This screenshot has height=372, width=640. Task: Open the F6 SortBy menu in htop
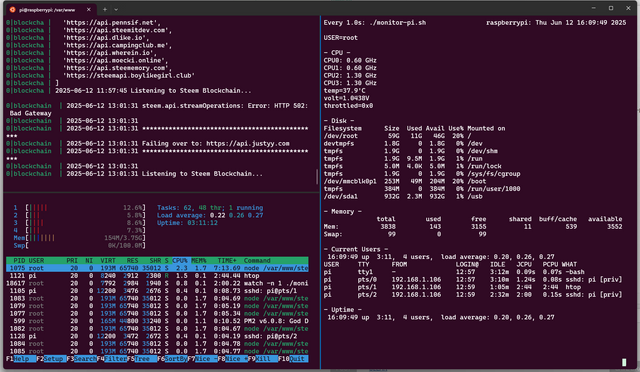(x=172, y=359)
